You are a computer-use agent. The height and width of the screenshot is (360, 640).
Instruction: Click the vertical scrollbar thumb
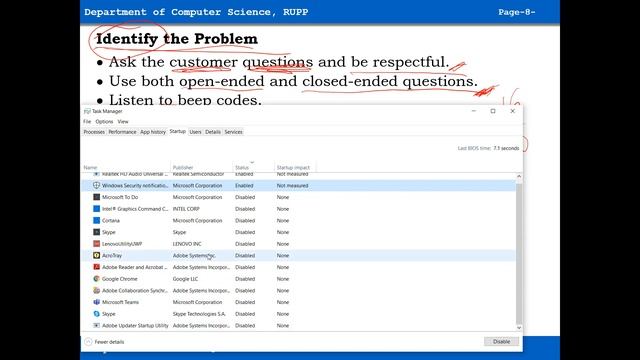coord(519,253)
